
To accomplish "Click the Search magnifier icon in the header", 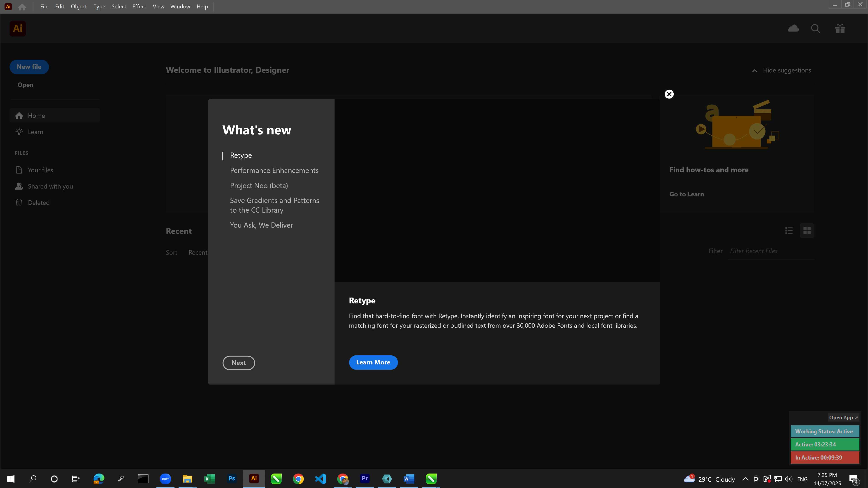I will (815, 29).
